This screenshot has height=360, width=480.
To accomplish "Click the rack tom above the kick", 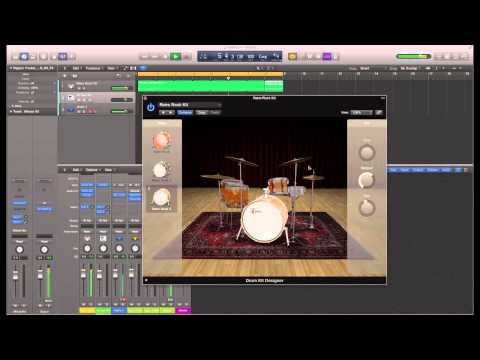I will point(278,185).
